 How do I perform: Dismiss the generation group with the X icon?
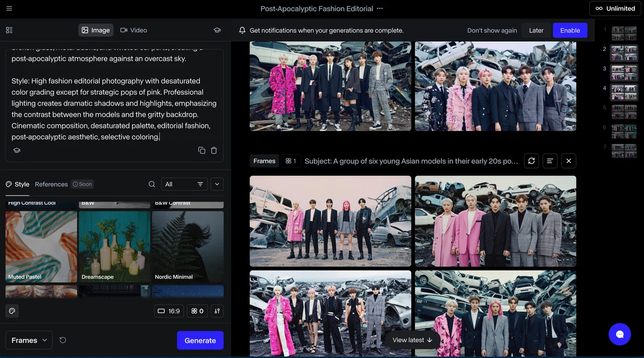pyautogui.click(x=568, y=160)
